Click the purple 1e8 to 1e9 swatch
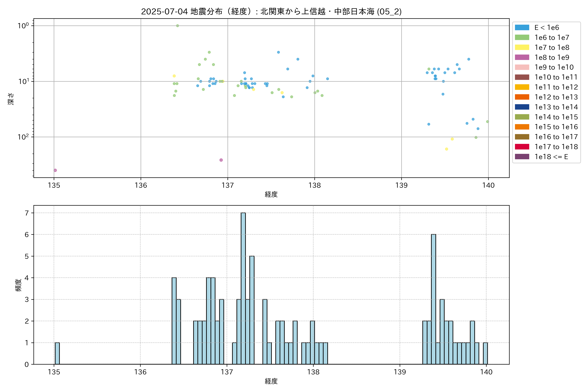Screen dimensions: 588x392 [x=522, y=57]
